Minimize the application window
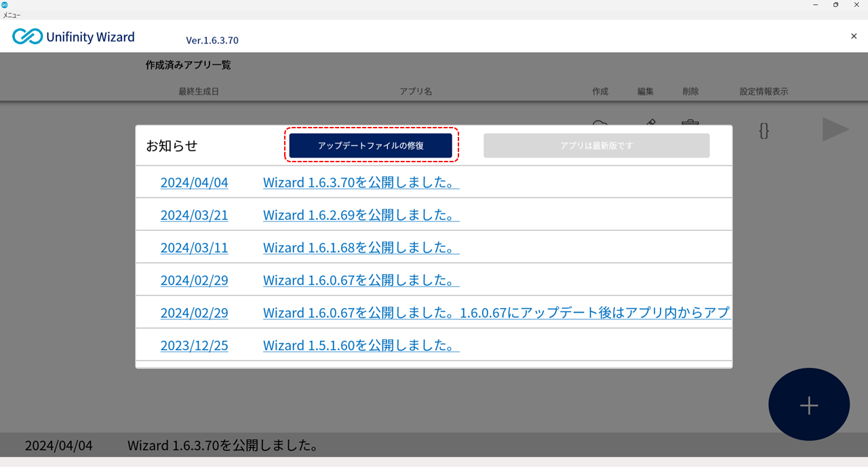 815,5
